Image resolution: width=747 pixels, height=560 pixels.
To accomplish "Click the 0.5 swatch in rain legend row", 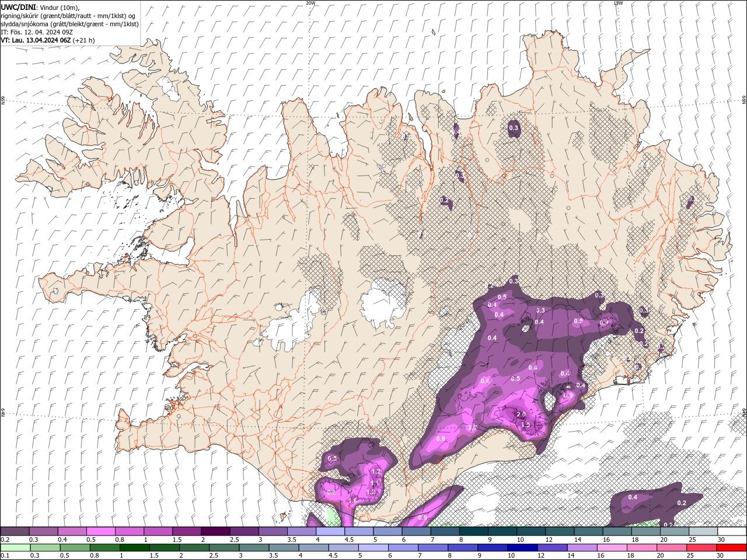I will click(x=75, y=548).
